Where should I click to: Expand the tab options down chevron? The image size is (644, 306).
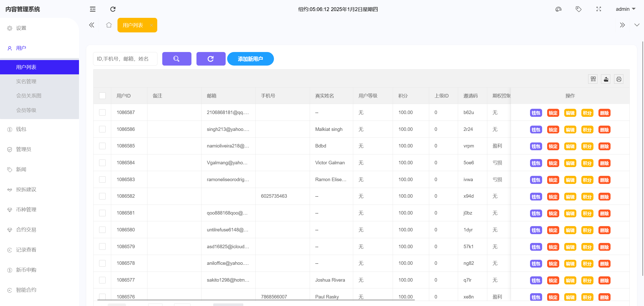pos(637,25)
